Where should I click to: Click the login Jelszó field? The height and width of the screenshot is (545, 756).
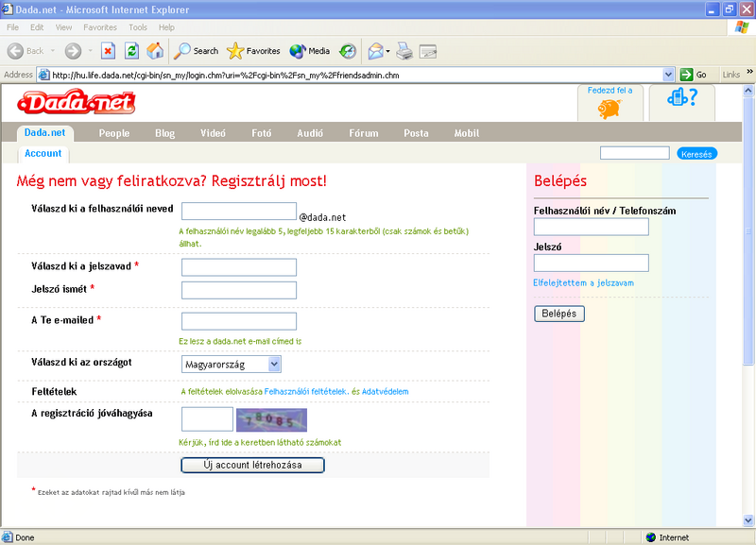coord(592,264)
